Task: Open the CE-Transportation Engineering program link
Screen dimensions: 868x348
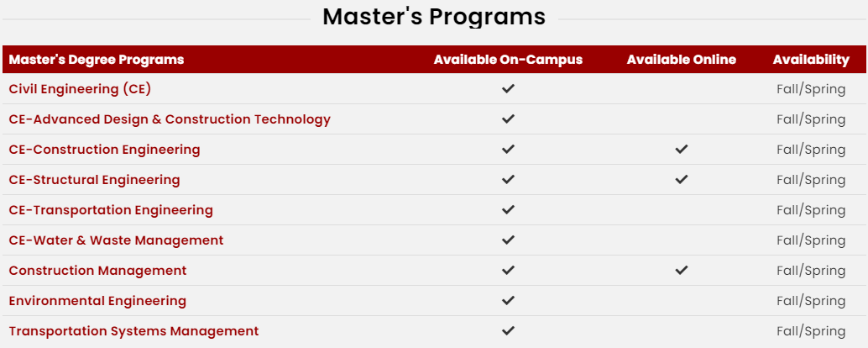Action: [x=111, y=210]
